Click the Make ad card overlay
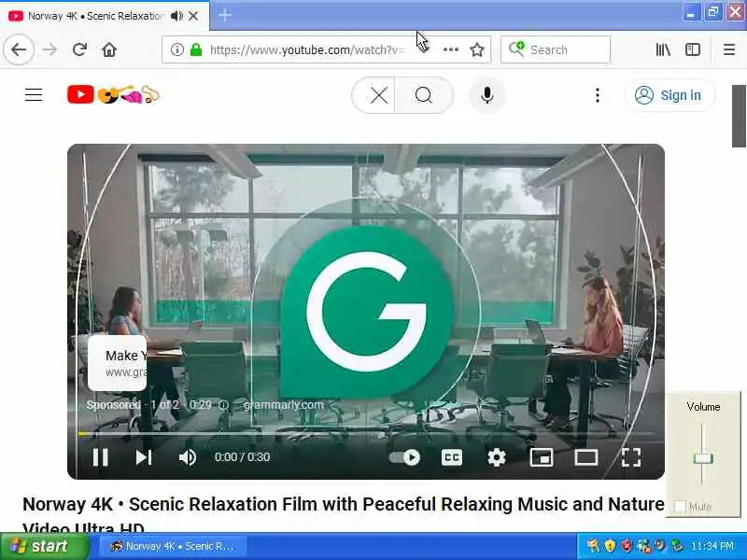 (x=118, y=363)
